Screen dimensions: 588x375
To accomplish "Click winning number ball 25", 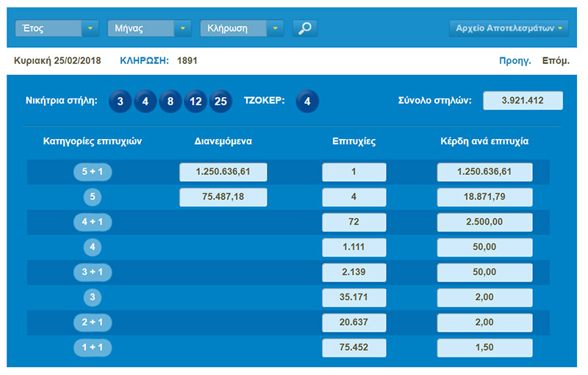I will pyautogui.click(x=220, y=101).
